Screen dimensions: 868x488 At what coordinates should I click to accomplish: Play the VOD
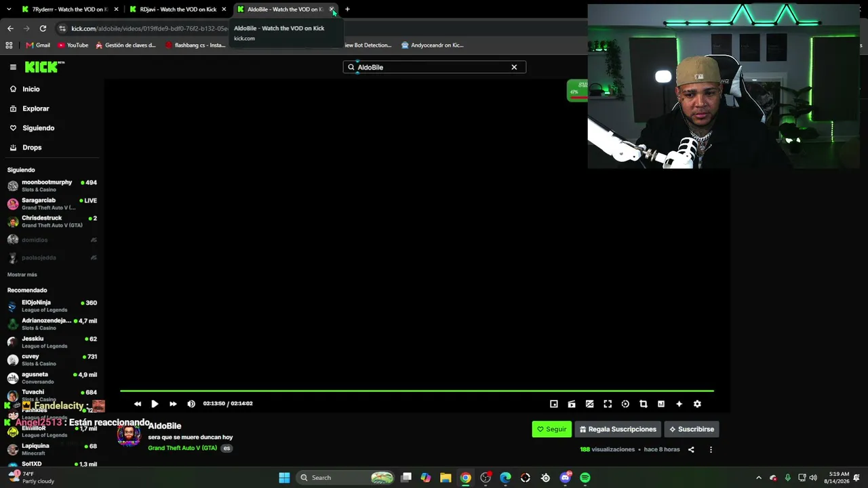pyautogui.click(x=155, y=404)
